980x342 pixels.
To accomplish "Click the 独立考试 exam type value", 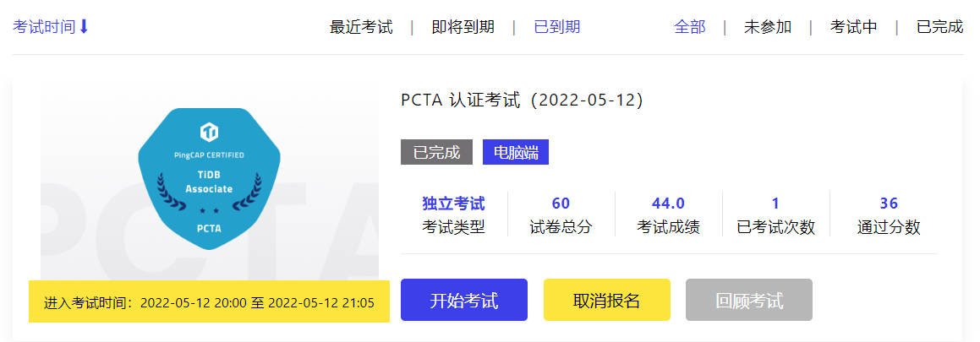I will coord(453,204).
